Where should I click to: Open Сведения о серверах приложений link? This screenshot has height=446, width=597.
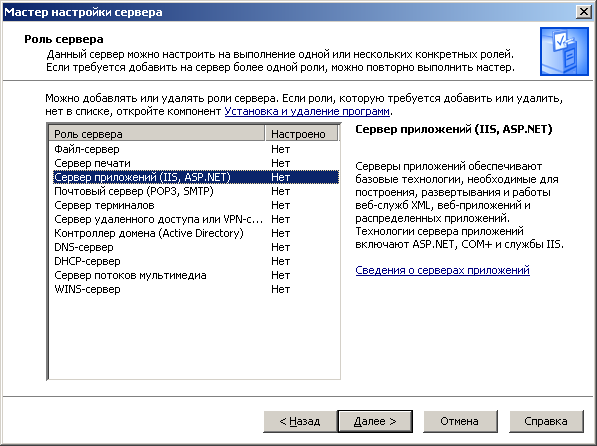coord(442,270)
